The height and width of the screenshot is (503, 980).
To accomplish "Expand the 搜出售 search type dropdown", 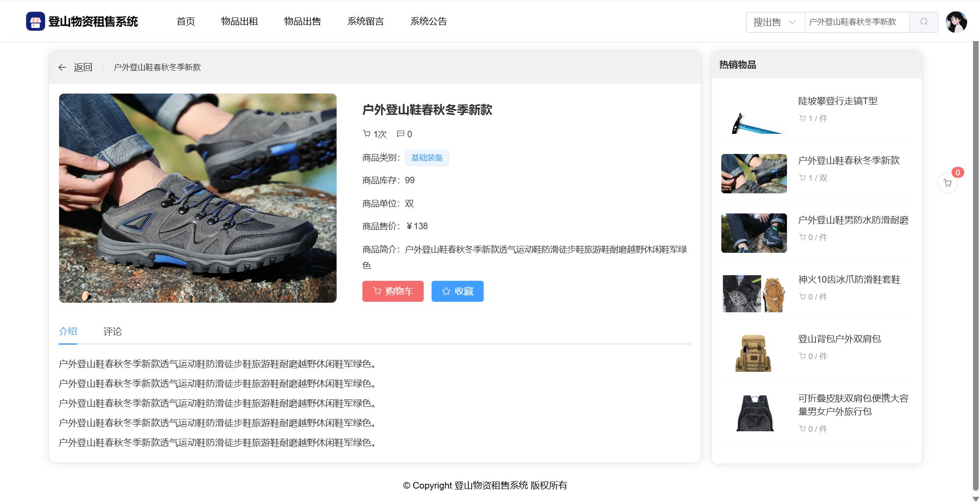I will point(775,22).
